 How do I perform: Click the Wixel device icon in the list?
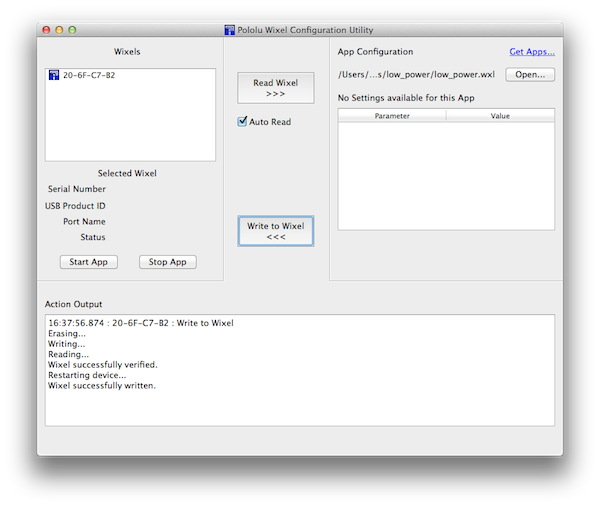54,75
